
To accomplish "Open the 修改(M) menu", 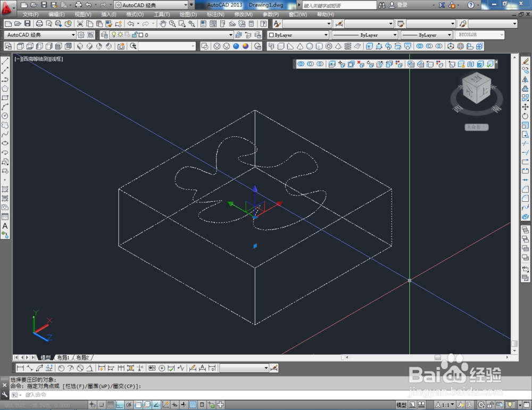I will pyautogui.click(x=243, y=14).
